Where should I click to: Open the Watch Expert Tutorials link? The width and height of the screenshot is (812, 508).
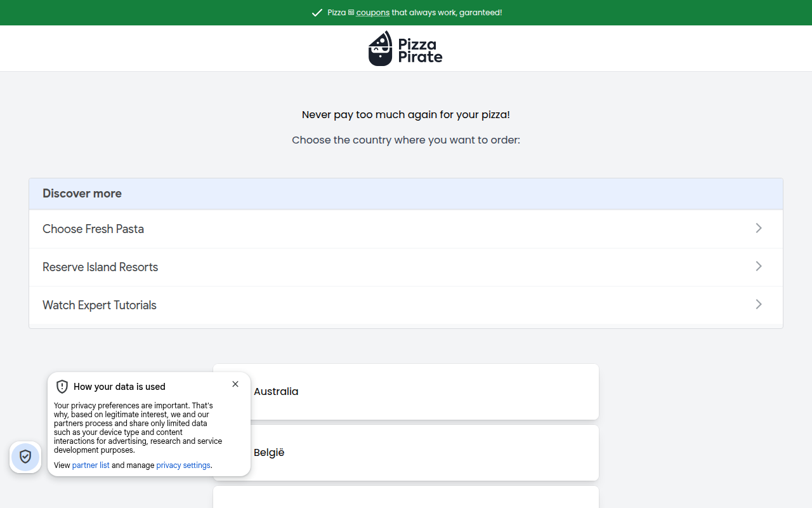click(x=406, y=305)
